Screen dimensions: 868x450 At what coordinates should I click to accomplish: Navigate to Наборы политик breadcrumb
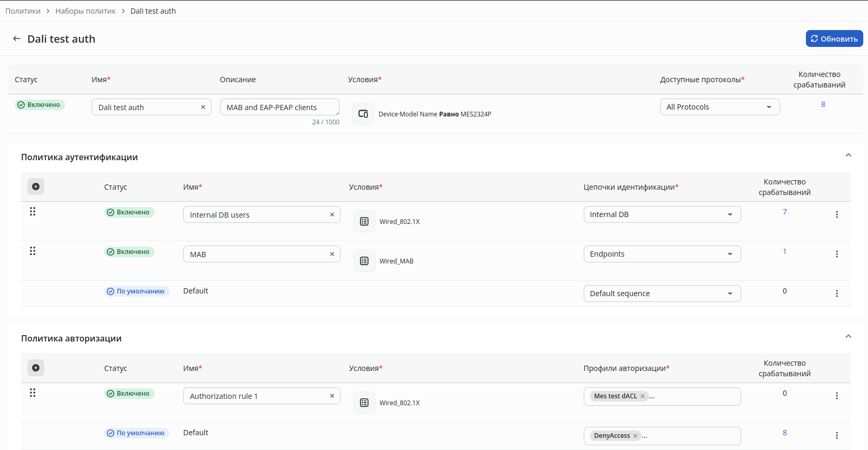pyautogui.click(x=85, y=11)
